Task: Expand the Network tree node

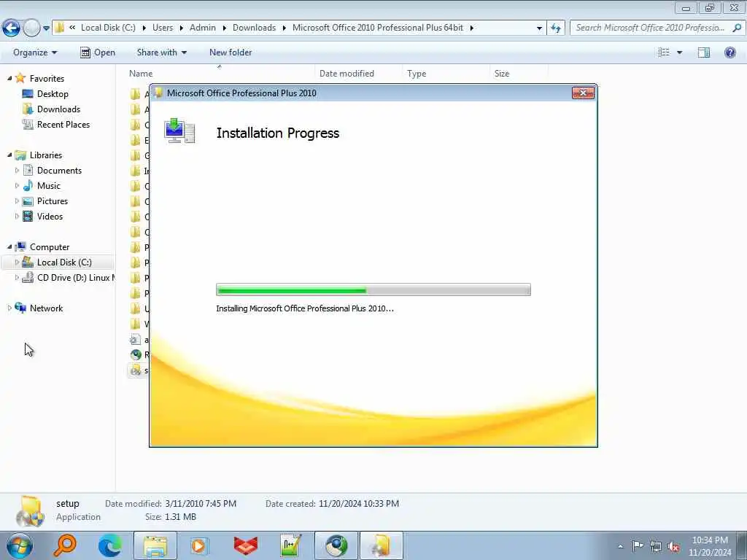Action: point(9,308)
